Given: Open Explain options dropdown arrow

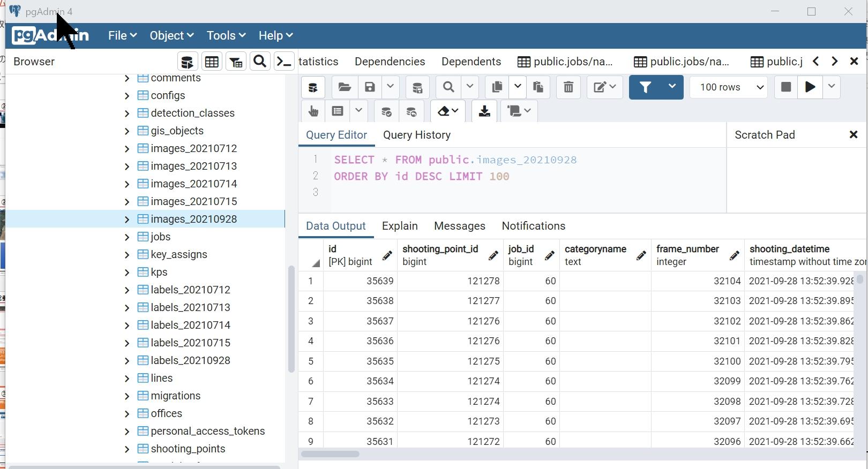Looking at the screenshot, I should (x=358, y=111).
